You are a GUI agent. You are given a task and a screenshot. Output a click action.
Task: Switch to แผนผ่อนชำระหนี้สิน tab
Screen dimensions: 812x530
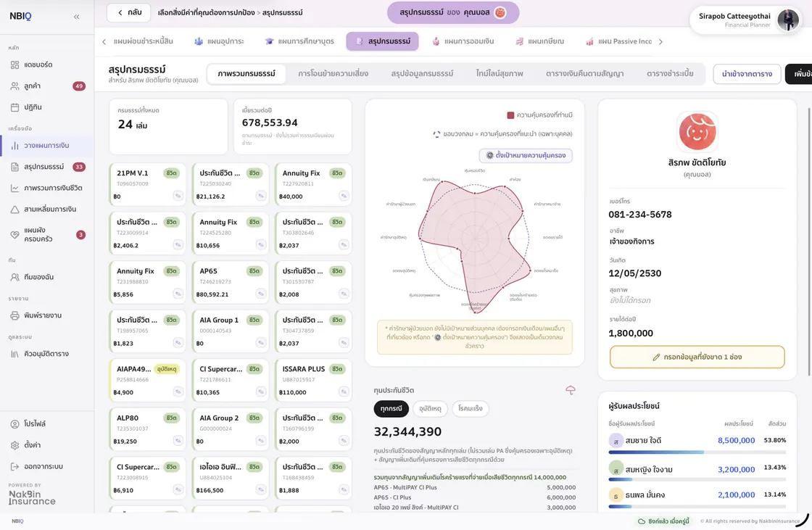pyautogui.click(x=143, y=41)
